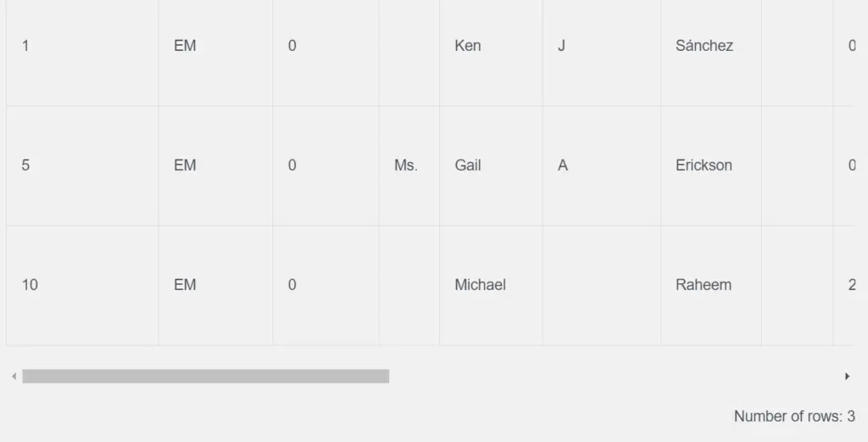Select the Gail first name cell
This screenshot has width=868, height=442.
(x=491, y=165)
